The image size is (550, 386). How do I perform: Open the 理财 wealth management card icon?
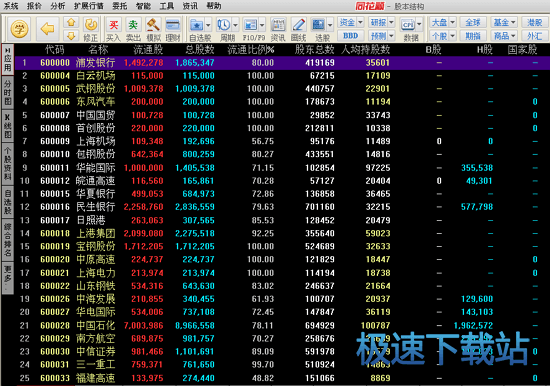[173, 29]
